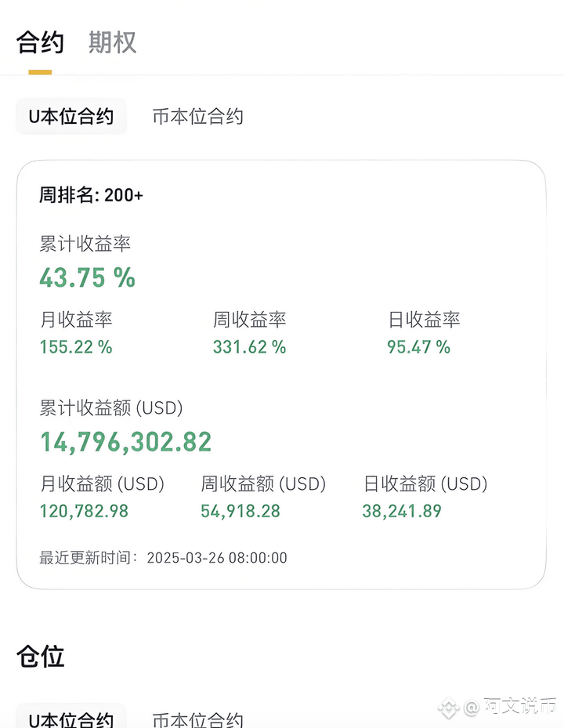Select 币本位合约 under the 仓位 heading
Viewport: 564px width, 728px height.
coord(197,719)
